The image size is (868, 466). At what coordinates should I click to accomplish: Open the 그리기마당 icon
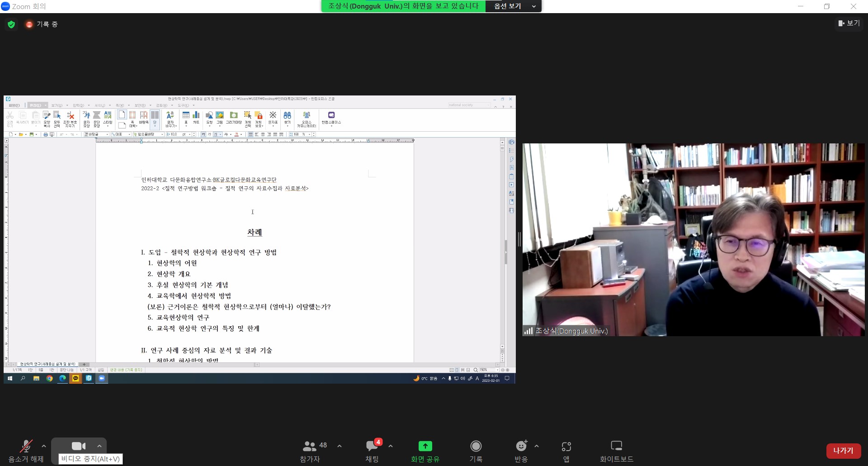234,118
